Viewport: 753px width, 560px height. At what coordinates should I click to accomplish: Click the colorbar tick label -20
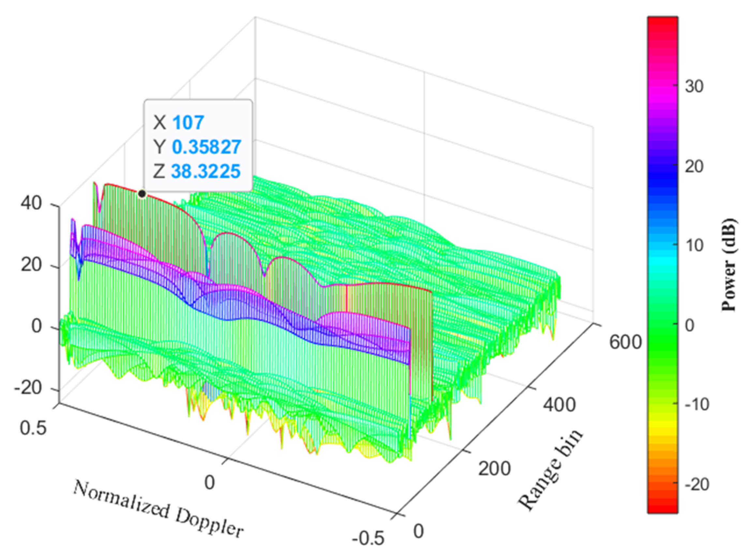click(697, 485)
